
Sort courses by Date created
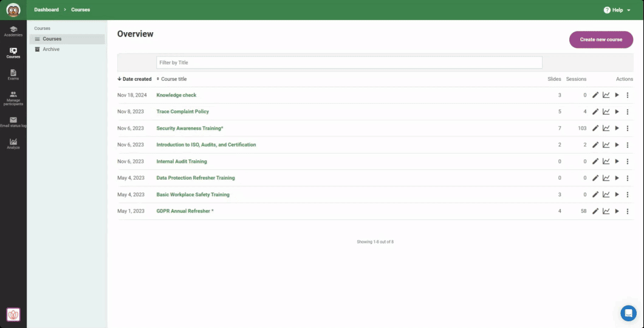[134, 79]
